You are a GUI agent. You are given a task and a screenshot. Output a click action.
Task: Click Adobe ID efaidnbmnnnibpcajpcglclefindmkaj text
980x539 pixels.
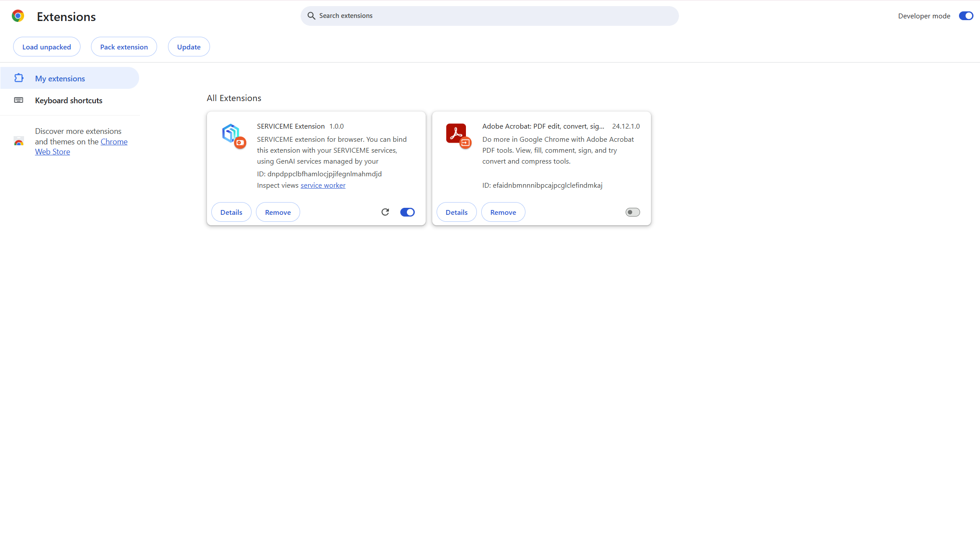coord(542,185)
